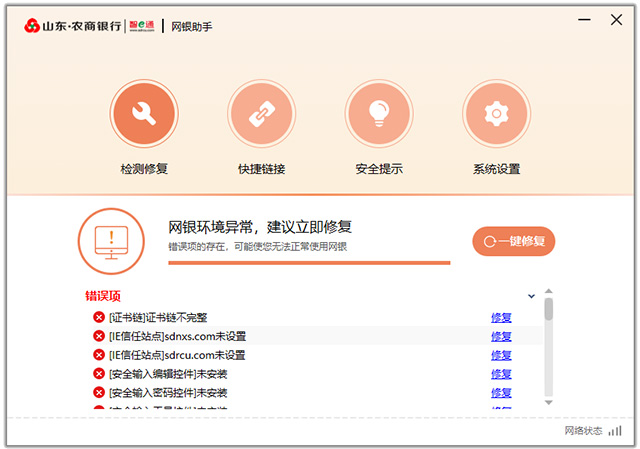Click the orange detection progress bar
This screenshot has width=640, height=449.
[308, 263]
